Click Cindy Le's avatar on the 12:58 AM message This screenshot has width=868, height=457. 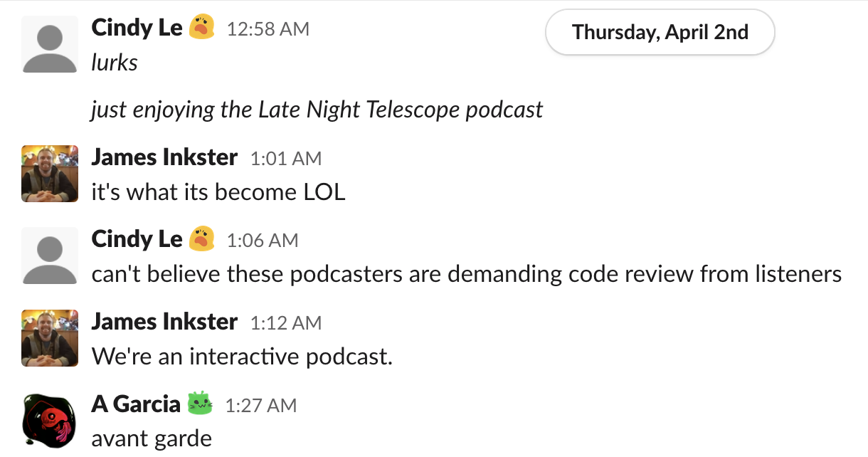[x=50, y=44]
